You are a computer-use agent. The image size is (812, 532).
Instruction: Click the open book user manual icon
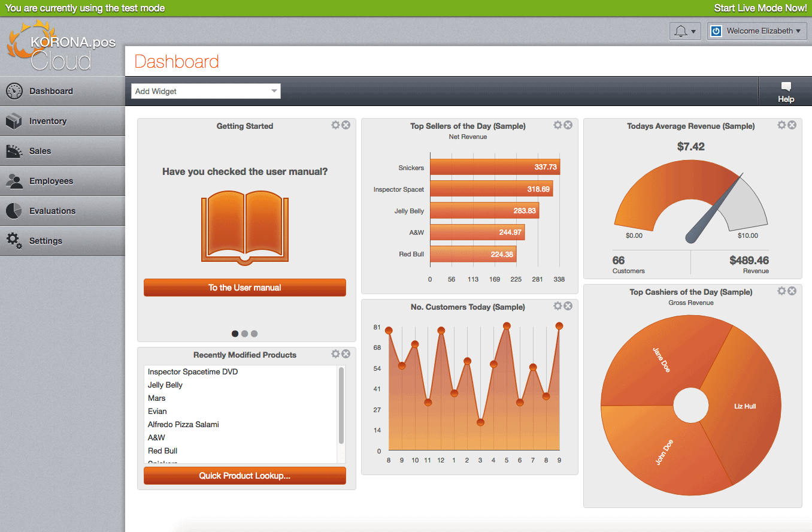245,227
